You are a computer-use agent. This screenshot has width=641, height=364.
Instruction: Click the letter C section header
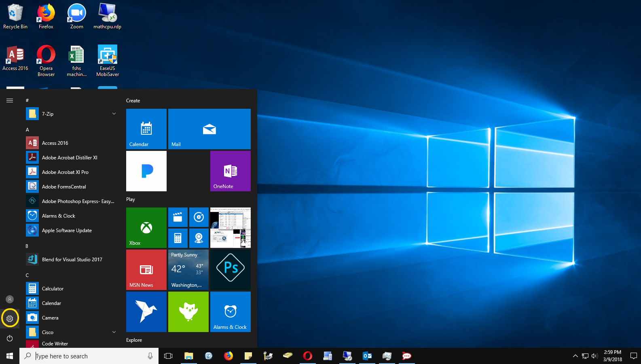pyautogui.click(x=27, y=275)
